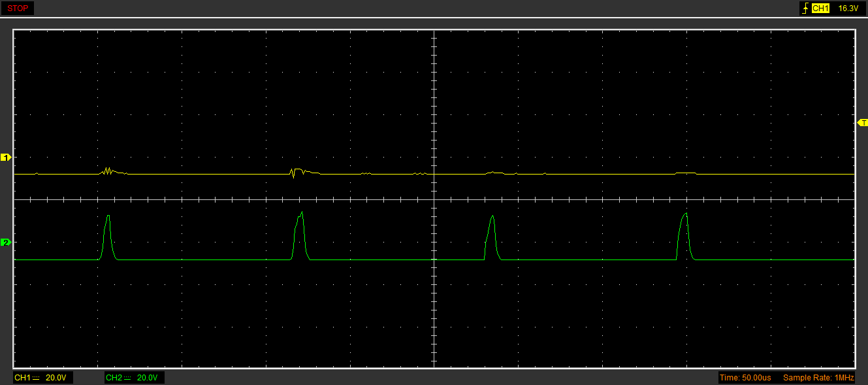Click the yellow CH1 ground marker
Viewport: 868px width, 385px height.
pyautogui.click(x=6, y=158)
